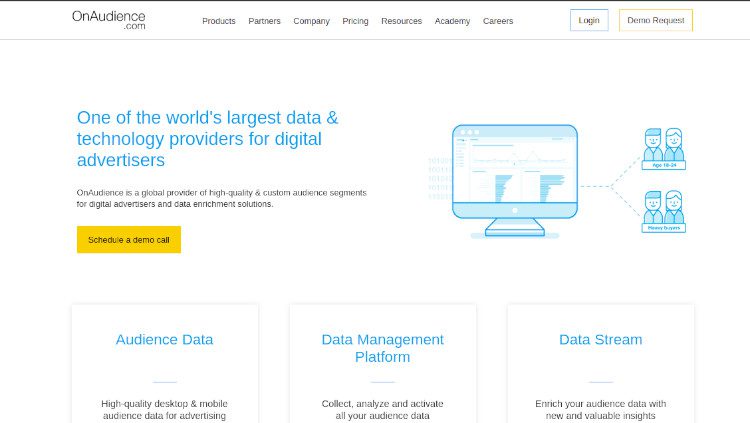Click 'High-quality desktop & mobile' description
Image resolution: width=750 pixels, height=423 pixels.
165,410
